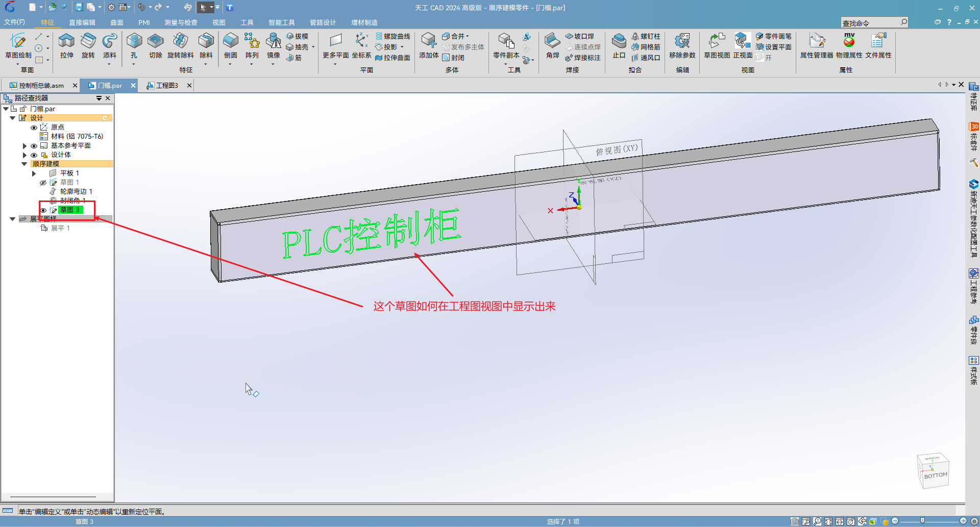Click the 倒圆 (Round) tool
980x527 pixels.
230,45
